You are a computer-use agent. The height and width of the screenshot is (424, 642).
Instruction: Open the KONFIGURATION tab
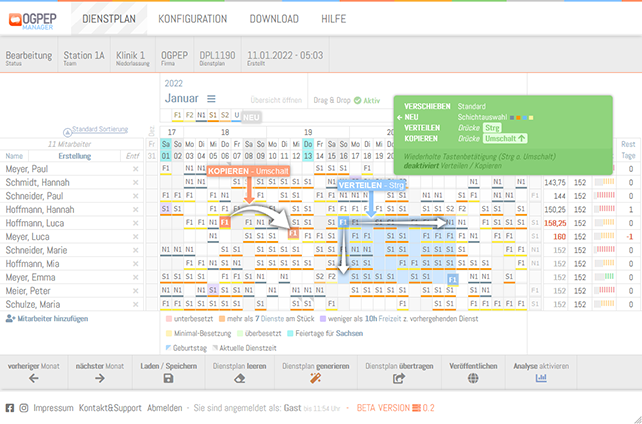click(x=192, y=19)
